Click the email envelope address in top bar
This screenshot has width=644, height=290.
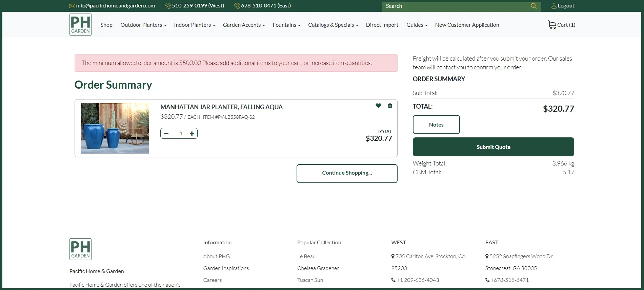tap(112, 6)
